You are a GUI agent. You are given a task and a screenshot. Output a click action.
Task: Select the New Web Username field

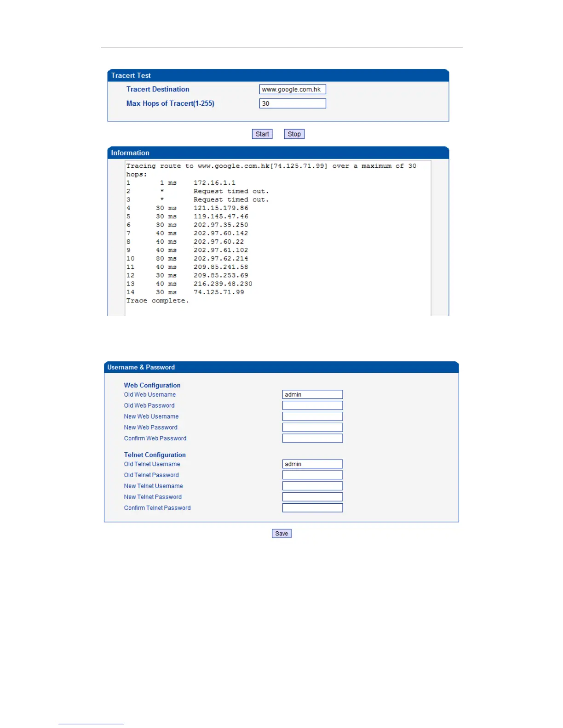(312, 416)
